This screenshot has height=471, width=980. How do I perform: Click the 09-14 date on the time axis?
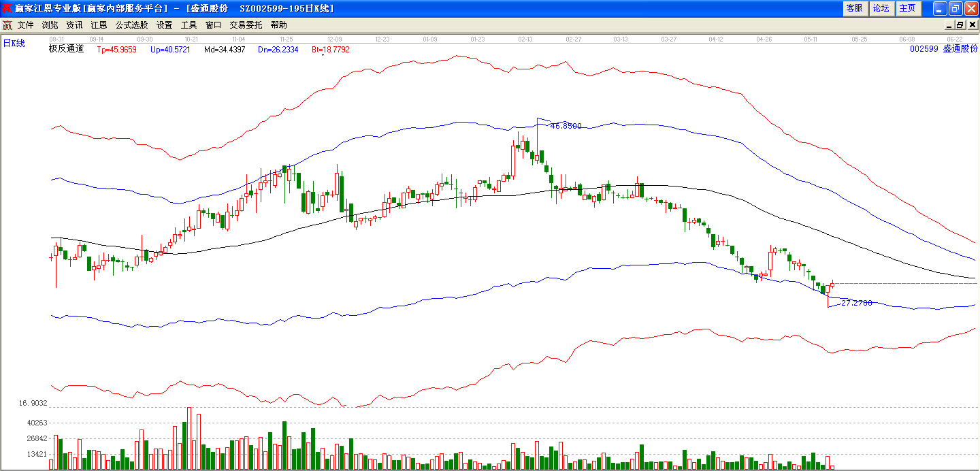click(97, 39)
